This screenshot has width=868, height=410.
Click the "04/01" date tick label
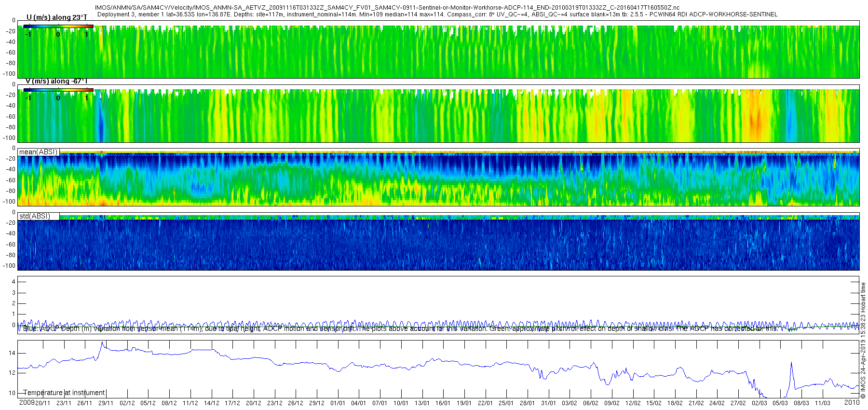point(359,403)
